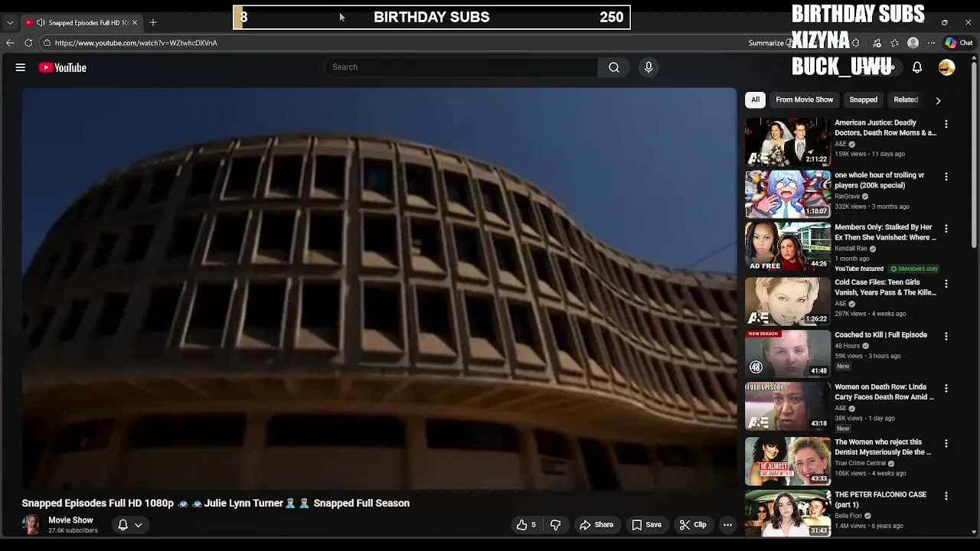Mute the tab using its speaker icon
This screenshot has height=551, width=980.
click(x=41, y=22)
